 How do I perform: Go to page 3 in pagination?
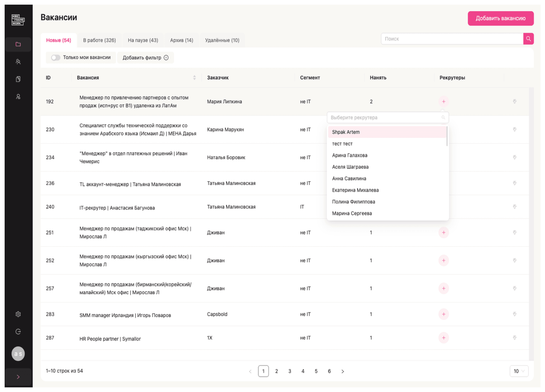coord(290,371)
